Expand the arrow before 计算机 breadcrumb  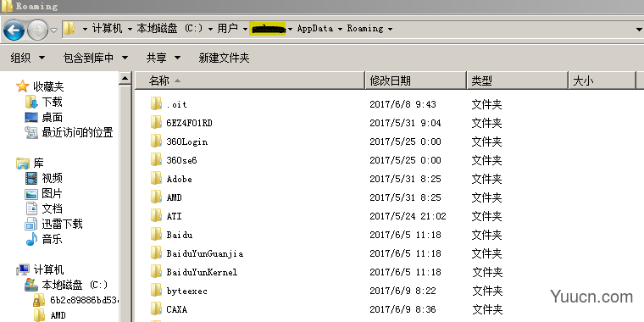coord(85,29)
